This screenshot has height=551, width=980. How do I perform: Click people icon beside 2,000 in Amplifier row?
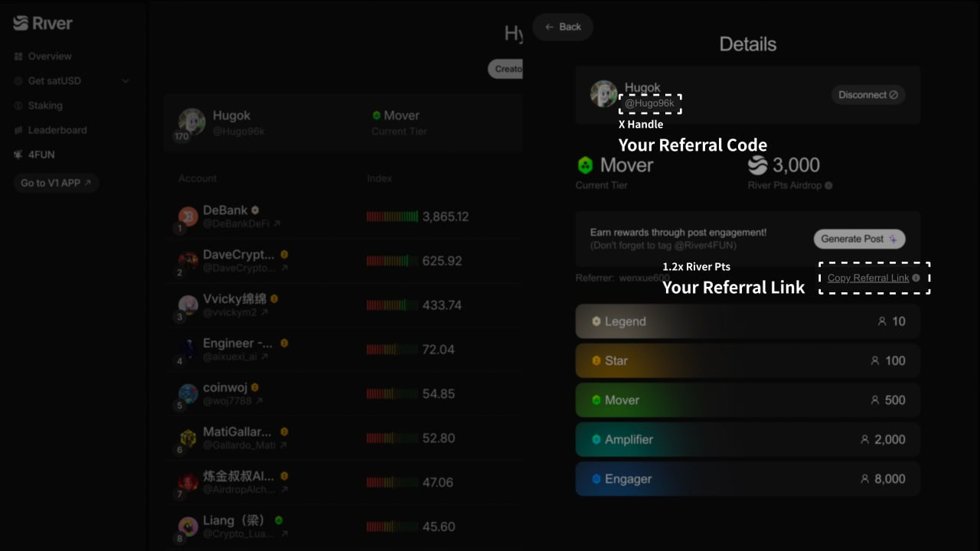point(864,439)
